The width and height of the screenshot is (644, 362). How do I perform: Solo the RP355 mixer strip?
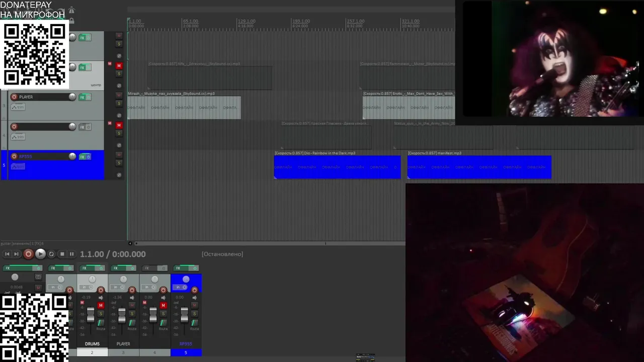pos(194,313)
